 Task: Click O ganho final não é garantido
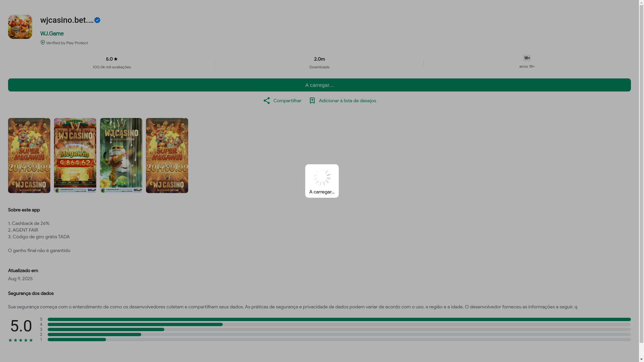pyautogui.click(x=39, y=250)
